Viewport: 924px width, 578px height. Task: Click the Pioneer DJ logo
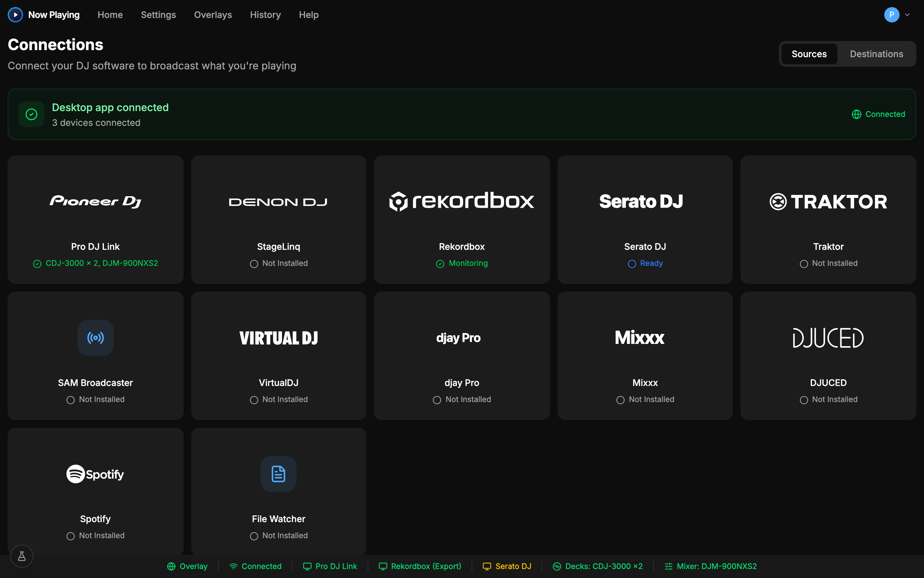(x=96, y=201)
